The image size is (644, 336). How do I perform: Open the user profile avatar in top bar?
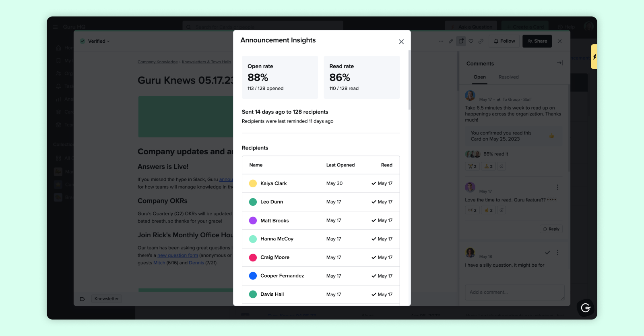pos(588,27)
